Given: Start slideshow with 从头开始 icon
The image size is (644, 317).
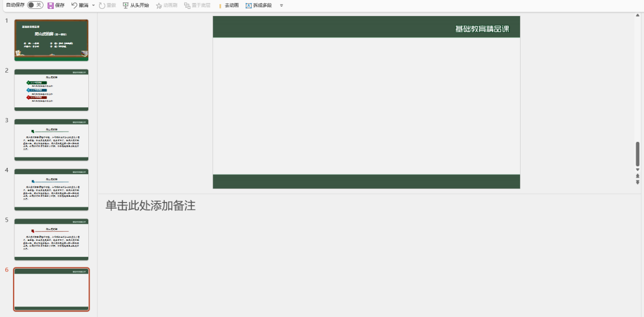Looking at the screenshot, I should 126,5.
